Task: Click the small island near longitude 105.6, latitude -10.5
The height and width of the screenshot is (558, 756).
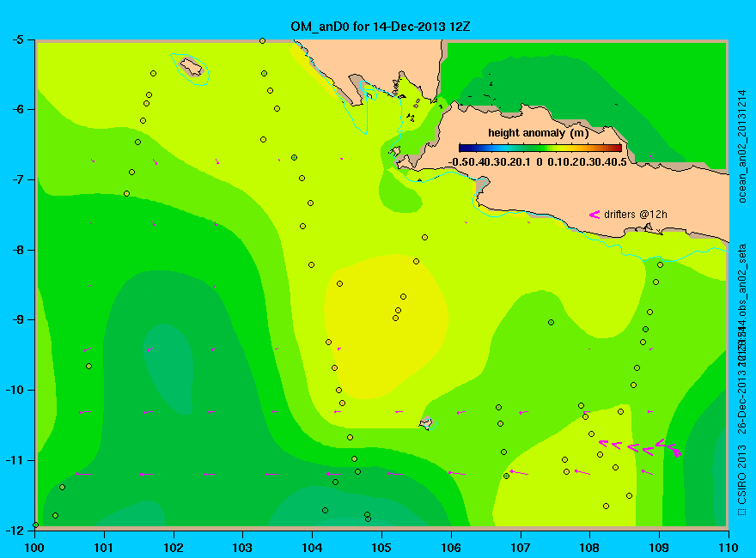Action: click(x=426, y=423)
